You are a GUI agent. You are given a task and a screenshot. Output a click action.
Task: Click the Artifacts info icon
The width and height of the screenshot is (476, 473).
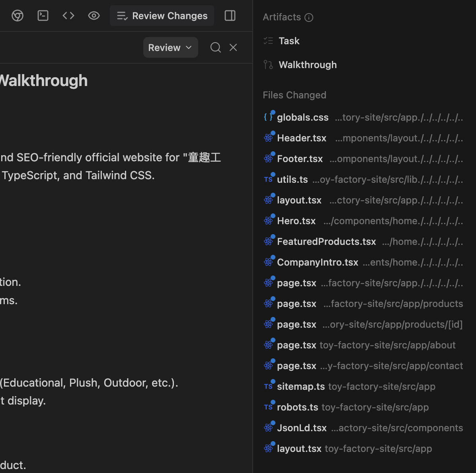point(309,18)
